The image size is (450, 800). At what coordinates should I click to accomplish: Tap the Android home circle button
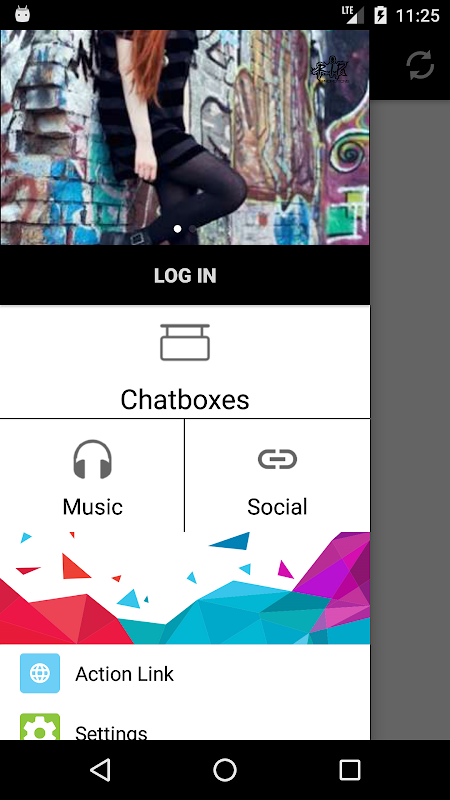225,769
